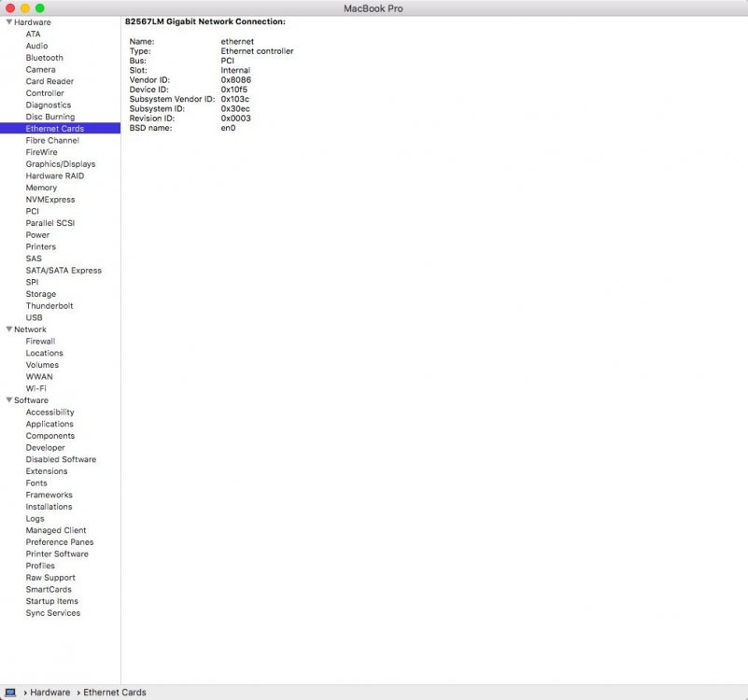Click the Subsystem ID value 0x30ec
748x700 pixels.
point(235,108)
